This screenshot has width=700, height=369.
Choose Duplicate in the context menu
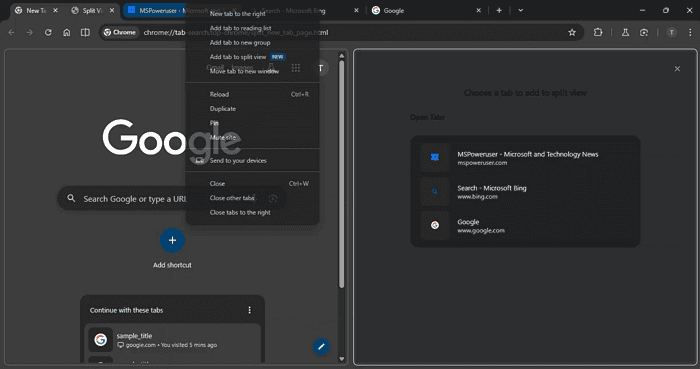click(x=252, y=108)
